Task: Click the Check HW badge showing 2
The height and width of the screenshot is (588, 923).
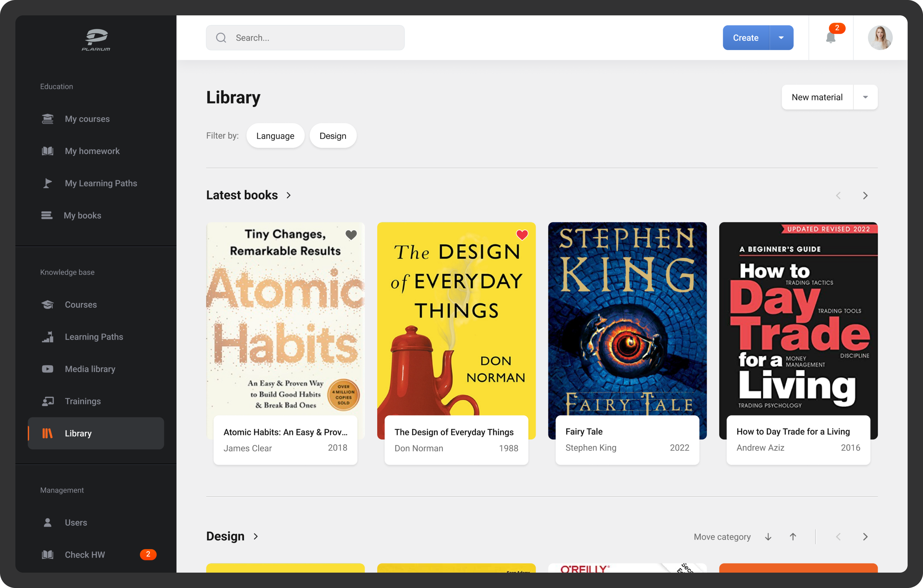Action: [148, 554]
